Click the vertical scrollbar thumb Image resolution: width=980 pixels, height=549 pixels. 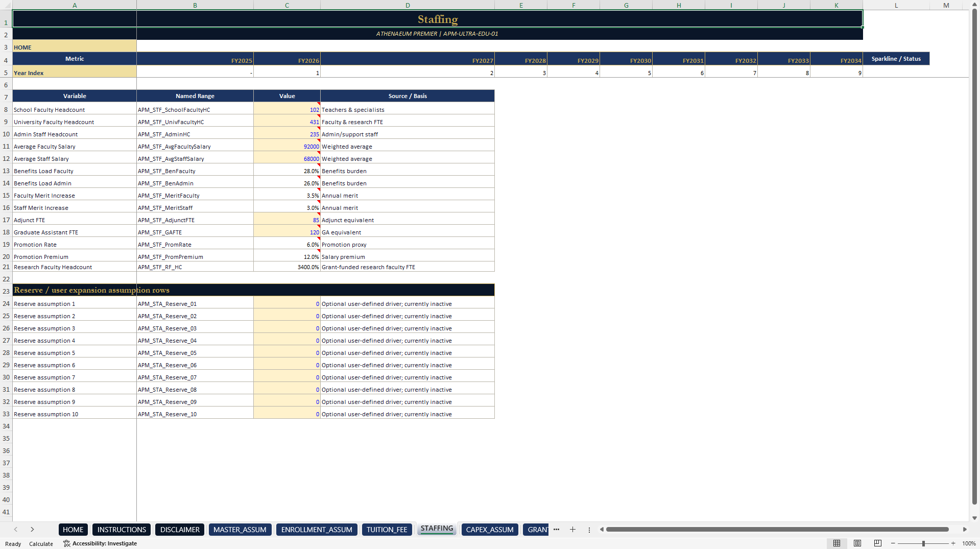[x=974, y=257]
